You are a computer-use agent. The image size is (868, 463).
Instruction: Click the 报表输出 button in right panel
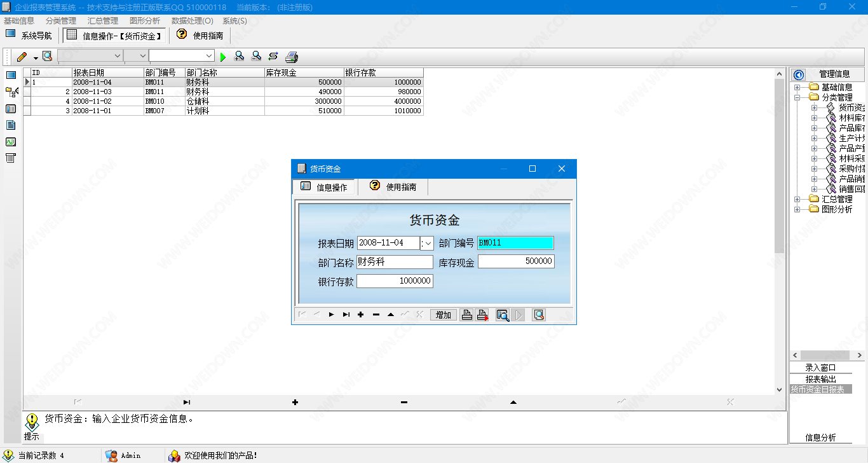pyautogui.click(x=820, y=379)
